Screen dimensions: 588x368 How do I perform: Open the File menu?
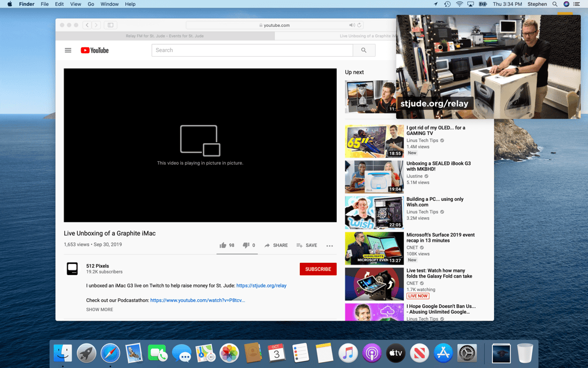pyautogui.click(x=44, y=4)
